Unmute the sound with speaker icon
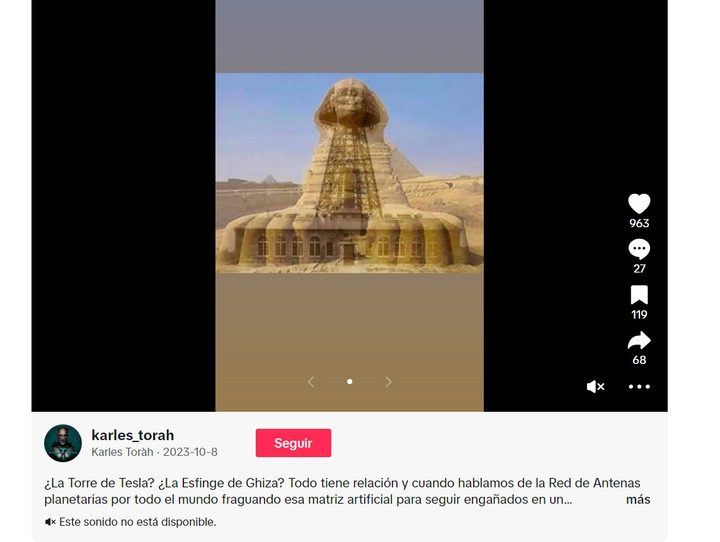 tap(595, 386)
